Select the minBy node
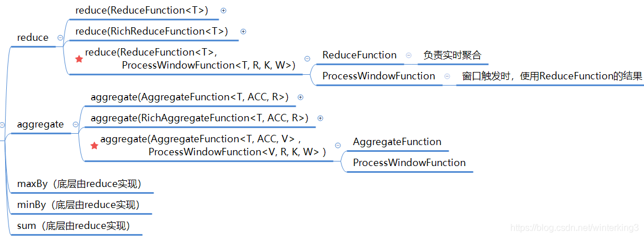This screenshot has height=238, width=644. point(78,205)
